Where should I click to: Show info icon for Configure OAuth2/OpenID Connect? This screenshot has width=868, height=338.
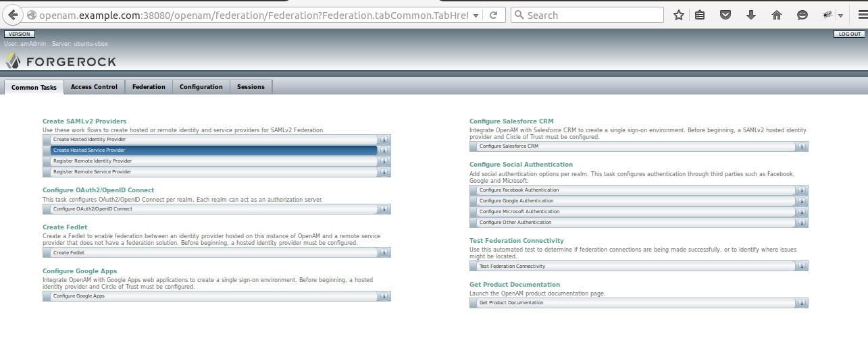(384, 208)
